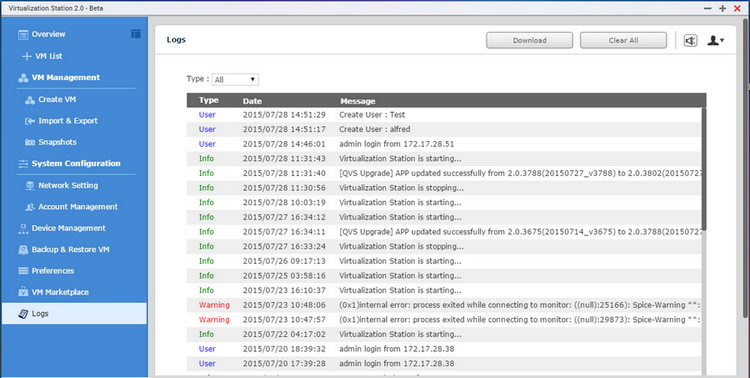The width and height of the screenshot is (750, 378).
Task: Click the System Configuration sliders icon
Action: (x=23, y=164)
